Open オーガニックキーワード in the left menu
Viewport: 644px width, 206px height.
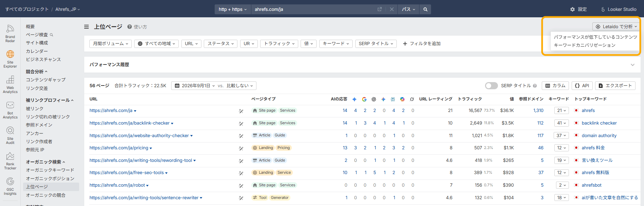point(50,170)
